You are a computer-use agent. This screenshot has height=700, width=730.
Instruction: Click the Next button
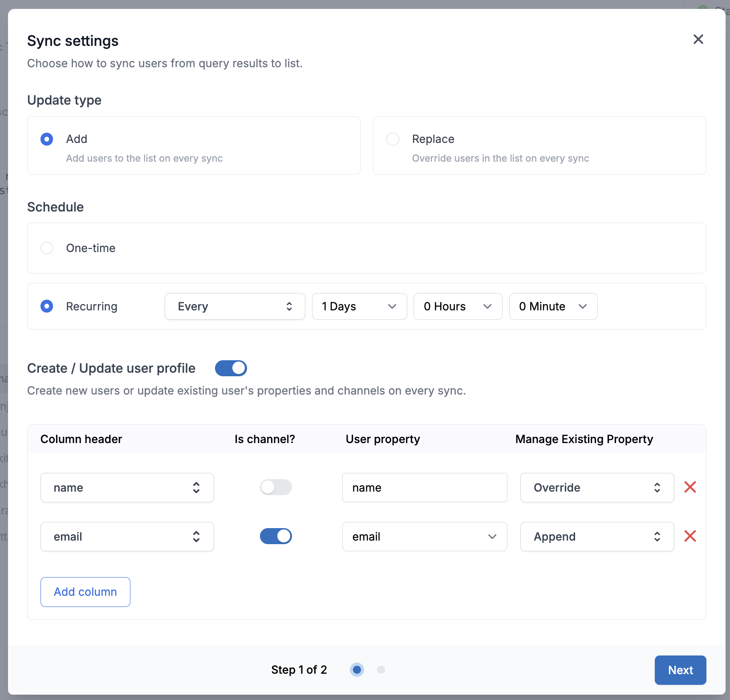(x=681, y=670)
